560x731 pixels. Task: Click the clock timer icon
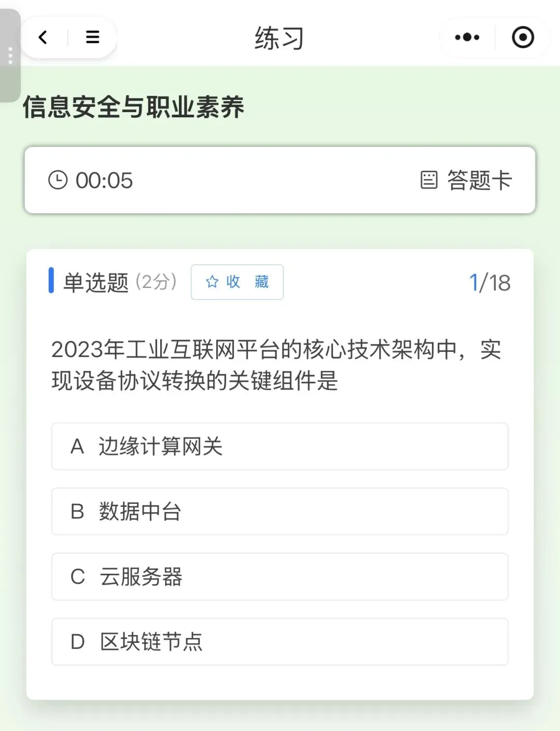click(58, 181)
